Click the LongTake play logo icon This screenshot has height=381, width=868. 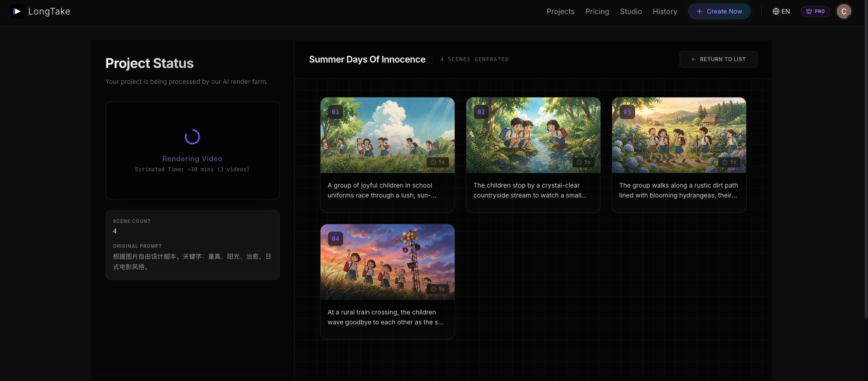tap(17, 11)
